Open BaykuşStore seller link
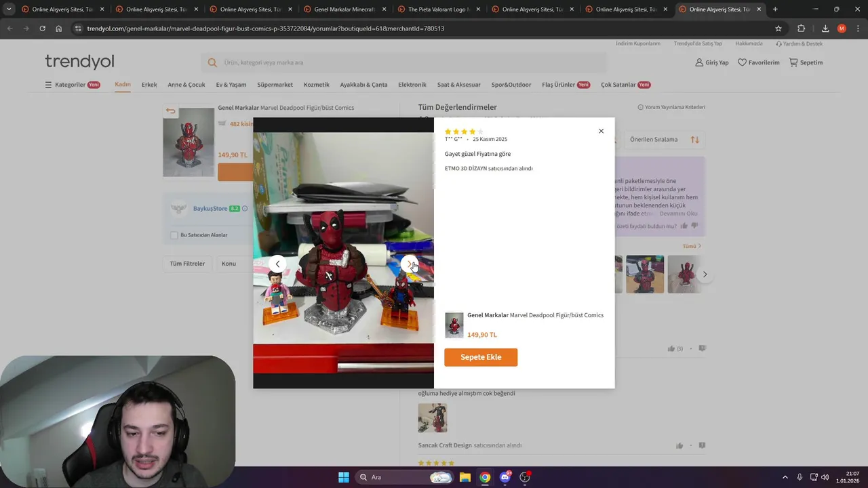The height and width of the screenshot is (488, 868). [210, 209]
